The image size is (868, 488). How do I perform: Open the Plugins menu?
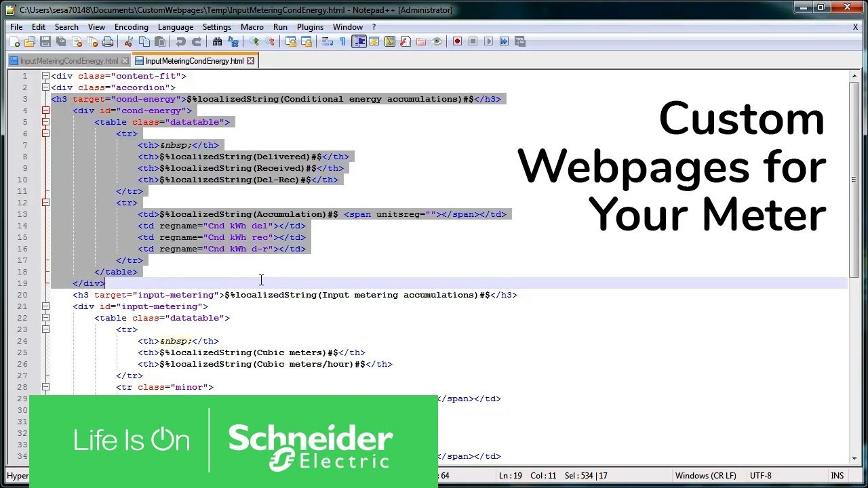tap(310, 27)
